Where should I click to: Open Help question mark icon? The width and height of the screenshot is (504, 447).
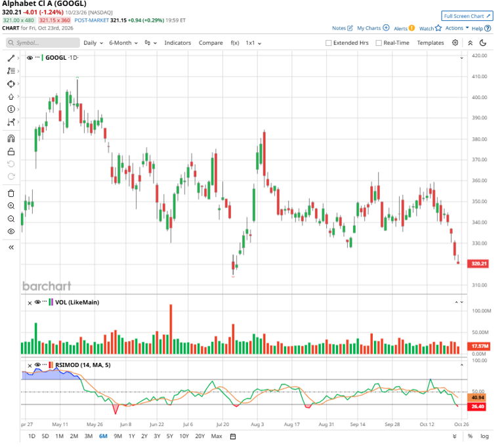(488, 28)
